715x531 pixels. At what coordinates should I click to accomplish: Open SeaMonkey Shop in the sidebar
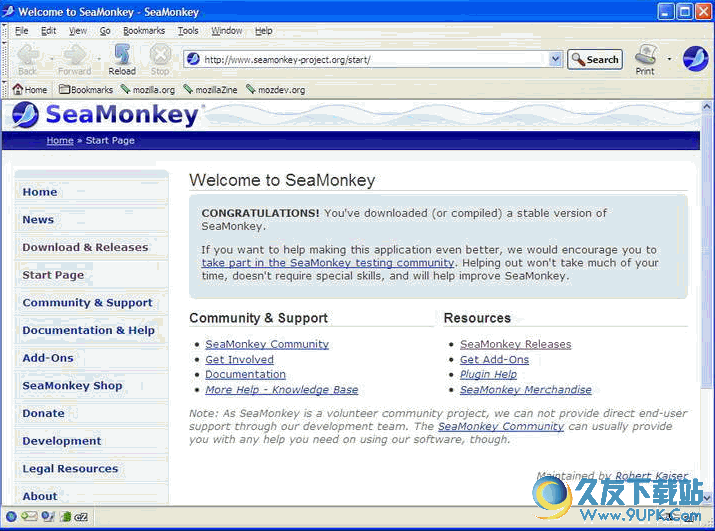click(73, 386)
